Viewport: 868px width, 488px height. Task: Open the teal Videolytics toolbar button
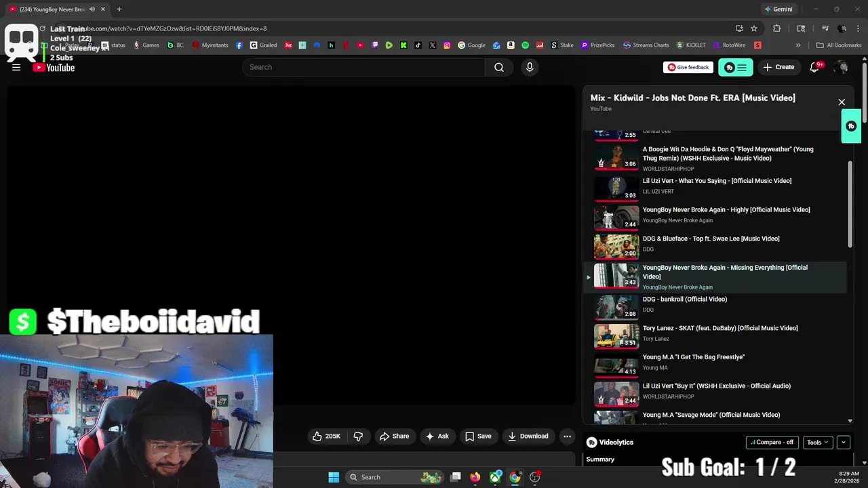(736, 67)
